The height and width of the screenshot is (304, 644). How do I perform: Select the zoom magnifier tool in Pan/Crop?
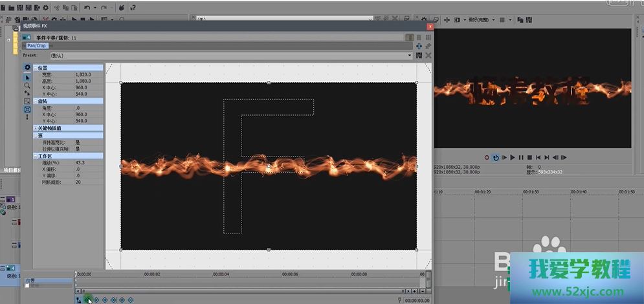[x=27, y=85]
